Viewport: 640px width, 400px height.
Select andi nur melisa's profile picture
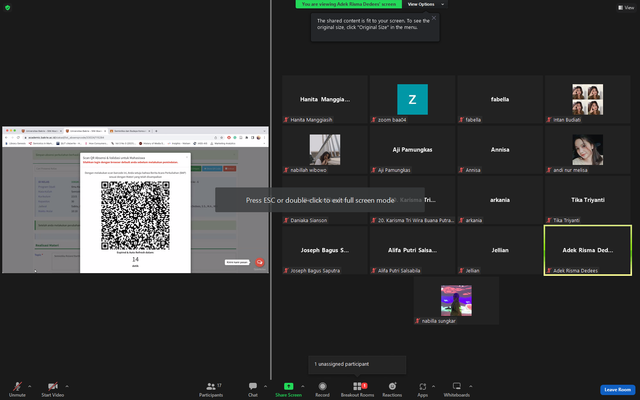[588, 149]
